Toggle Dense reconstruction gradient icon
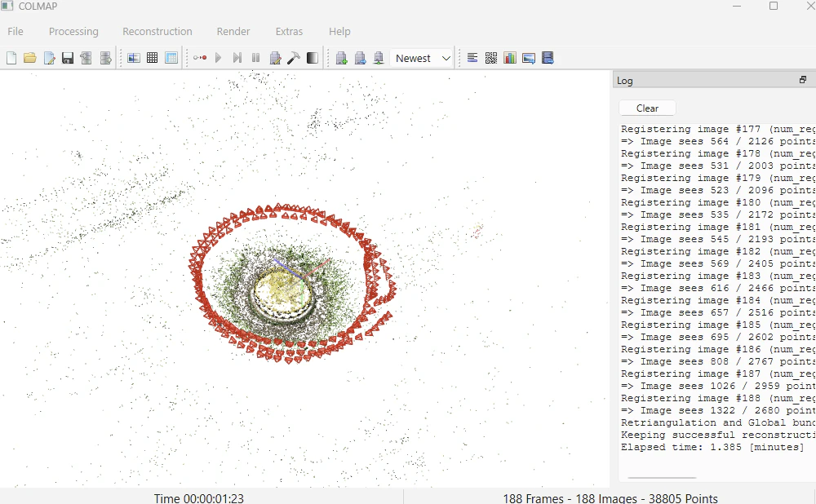This screenshot has height=504, width=816. 313,58
